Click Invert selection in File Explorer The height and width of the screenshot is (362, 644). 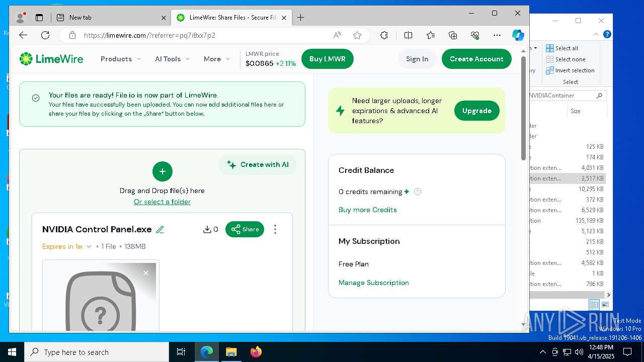coord(570,70)
